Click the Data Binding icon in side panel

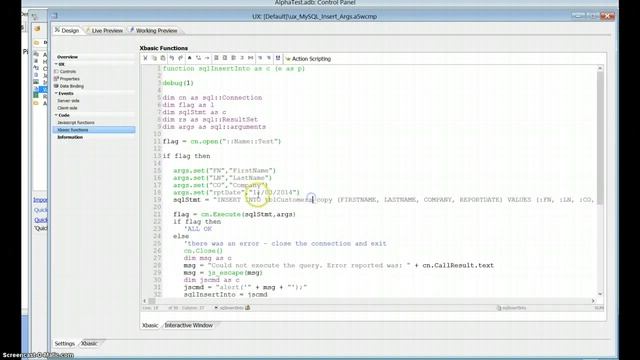click(x=56, y=86)
